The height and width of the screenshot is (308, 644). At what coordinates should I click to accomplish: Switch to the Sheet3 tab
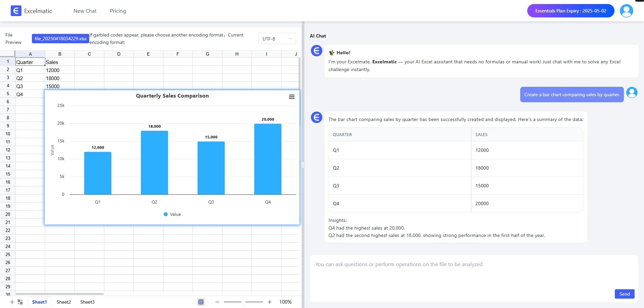pyautogui.click(x=87, y=302)
